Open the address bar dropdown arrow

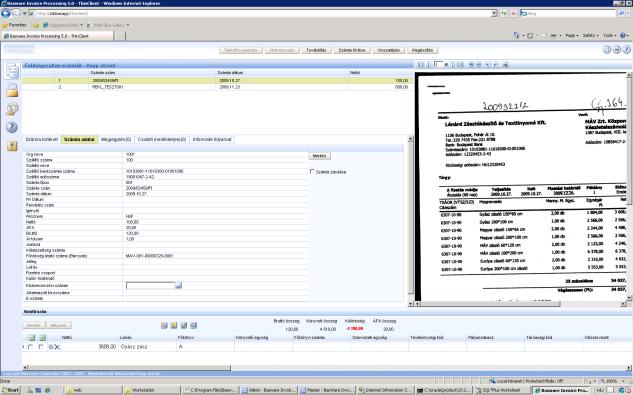tap(494, 13)
